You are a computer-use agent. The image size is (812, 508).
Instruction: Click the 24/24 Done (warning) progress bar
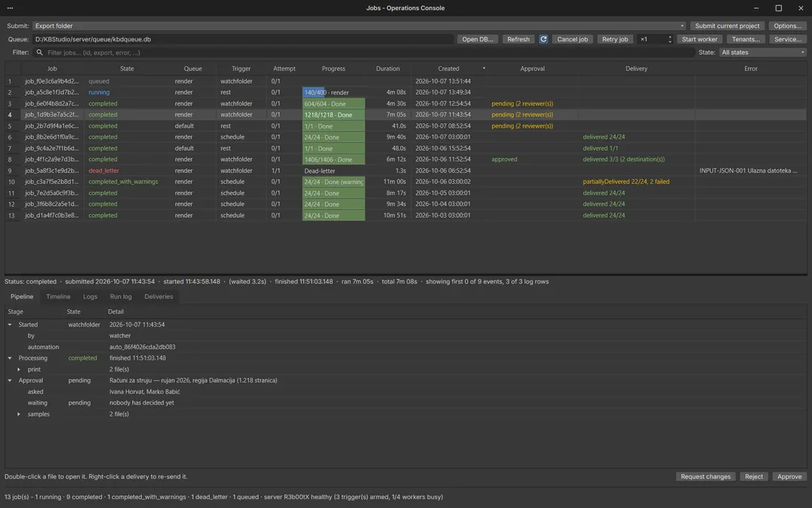[334, 182]
